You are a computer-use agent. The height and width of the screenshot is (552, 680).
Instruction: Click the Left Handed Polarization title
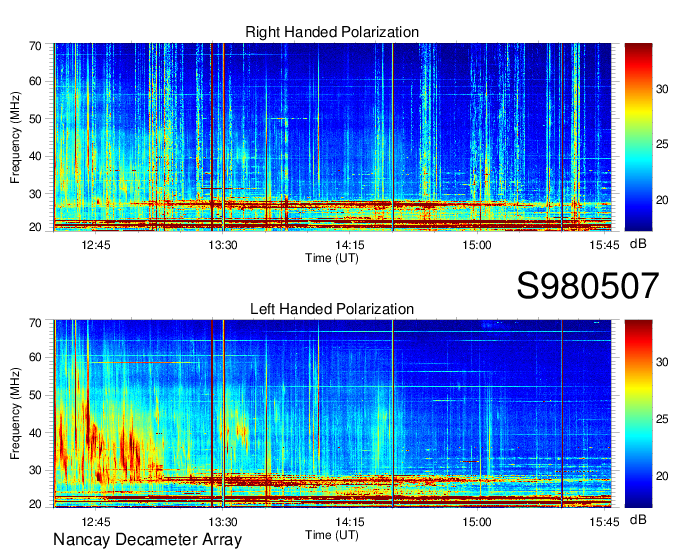(332, 309)
